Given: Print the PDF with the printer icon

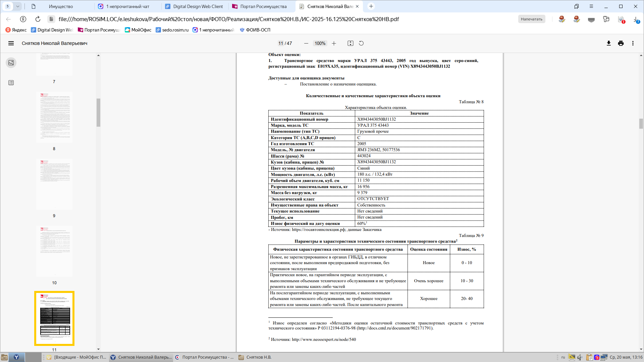Looking at the screenshot, I should (x=621, y=43).
